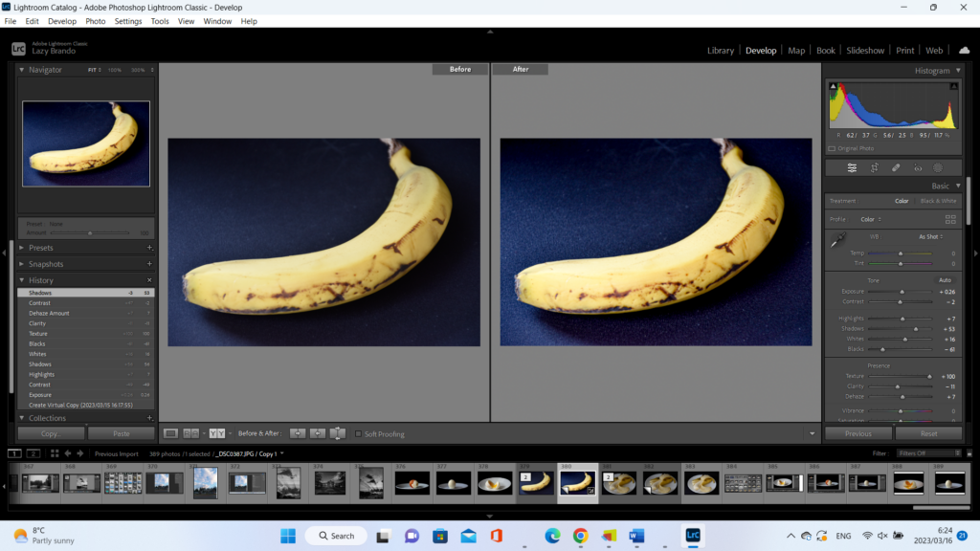Screen dimensions: 980x551
Task: Enable the Soft Proofing checkbox
Action: click(x=359, y=434)
